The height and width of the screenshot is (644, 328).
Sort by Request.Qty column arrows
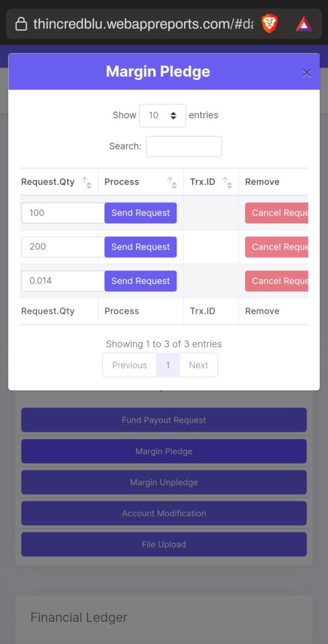click(86, 182)
